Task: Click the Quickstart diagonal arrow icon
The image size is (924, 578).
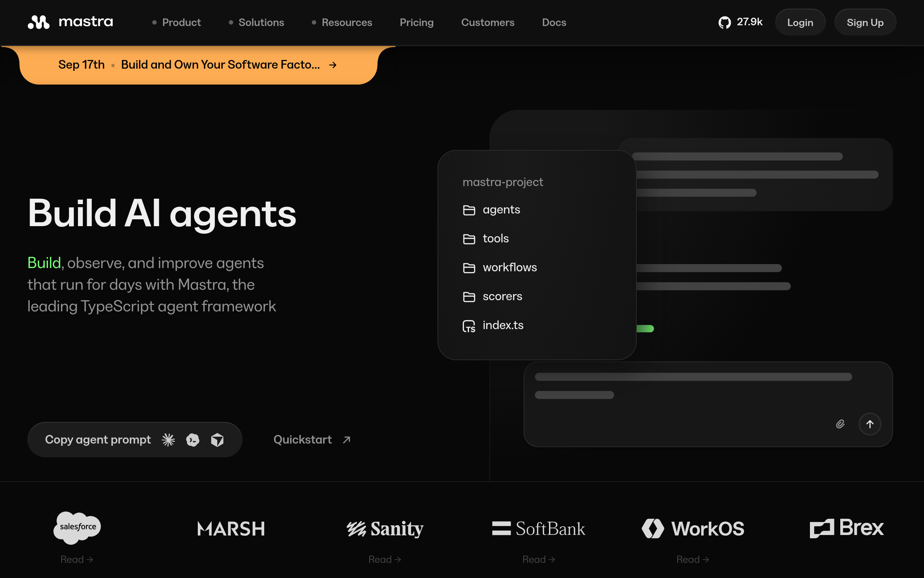Action: click(x=346, y=440)
